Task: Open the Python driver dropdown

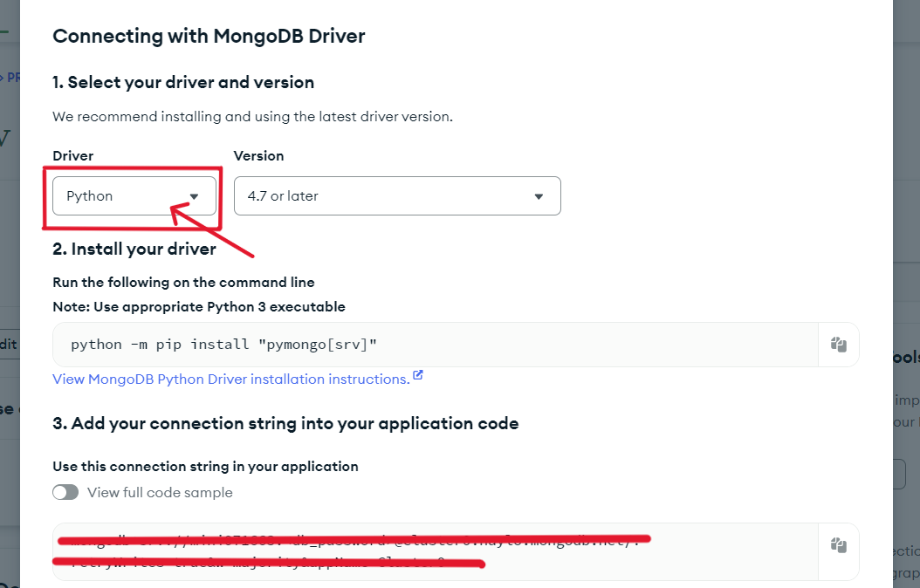Action: 134,195
